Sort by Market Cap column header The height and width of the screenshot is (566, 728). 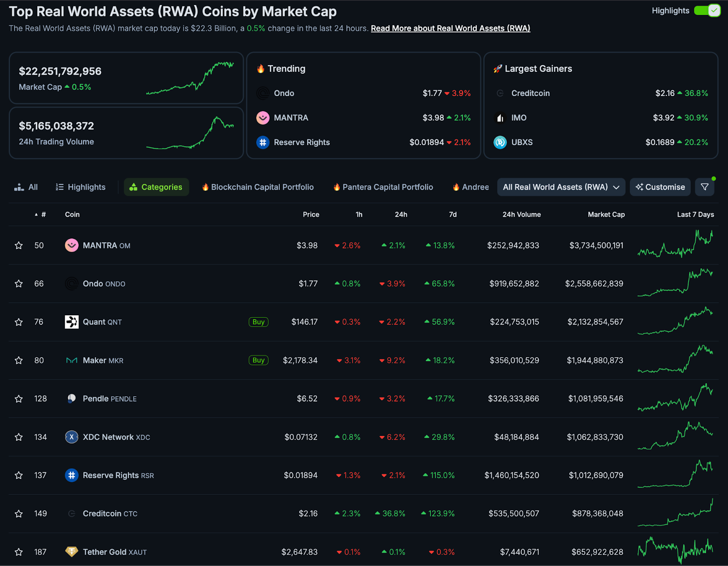pos(606,215)
